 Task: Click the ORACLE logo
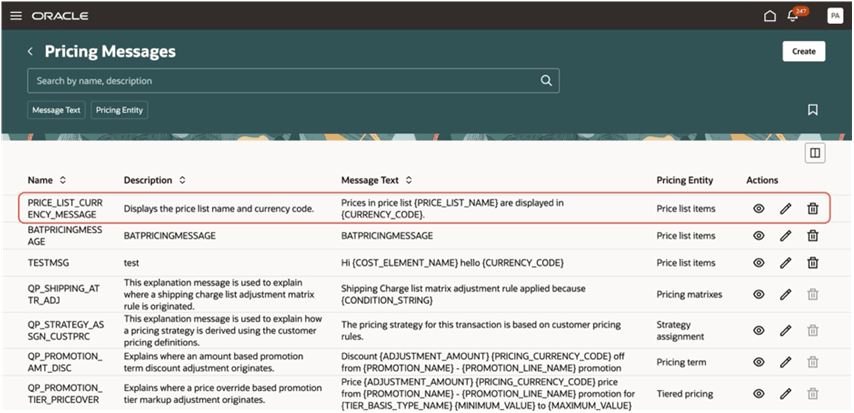click(x=60, y=16)
